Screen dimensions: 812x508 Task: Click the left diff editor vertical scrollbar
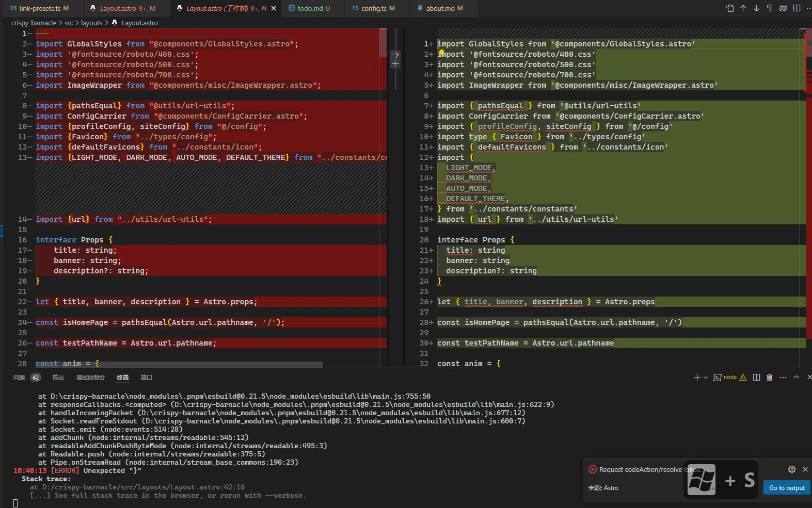[x=383, y=43]
